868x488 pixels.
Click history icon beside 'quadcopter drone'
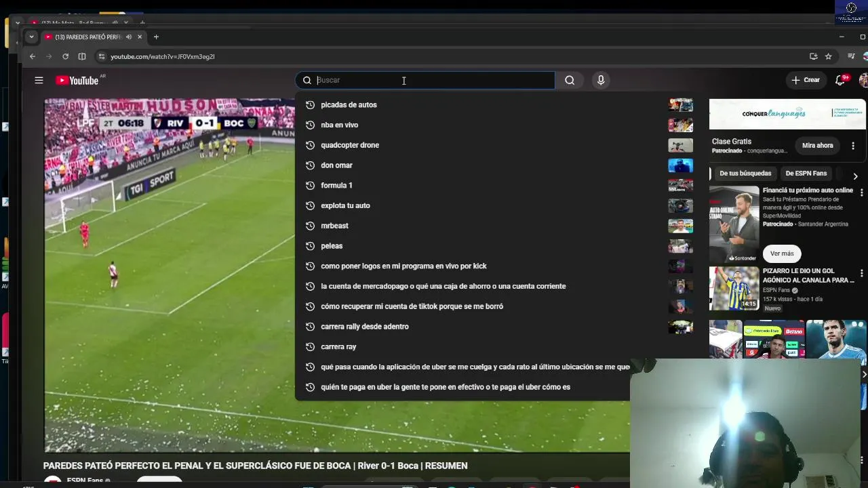pos(311,145)
